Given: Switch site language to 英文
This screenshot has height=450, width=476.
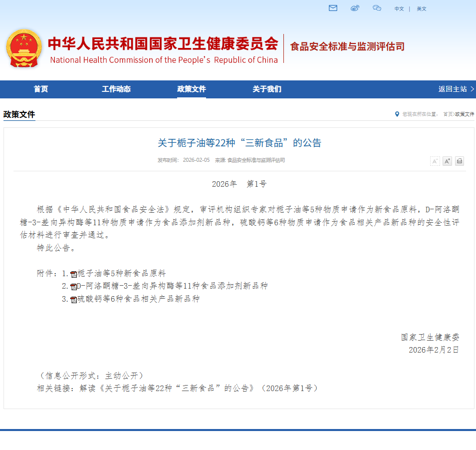Looking at the screenshot, I should (421, 8).
